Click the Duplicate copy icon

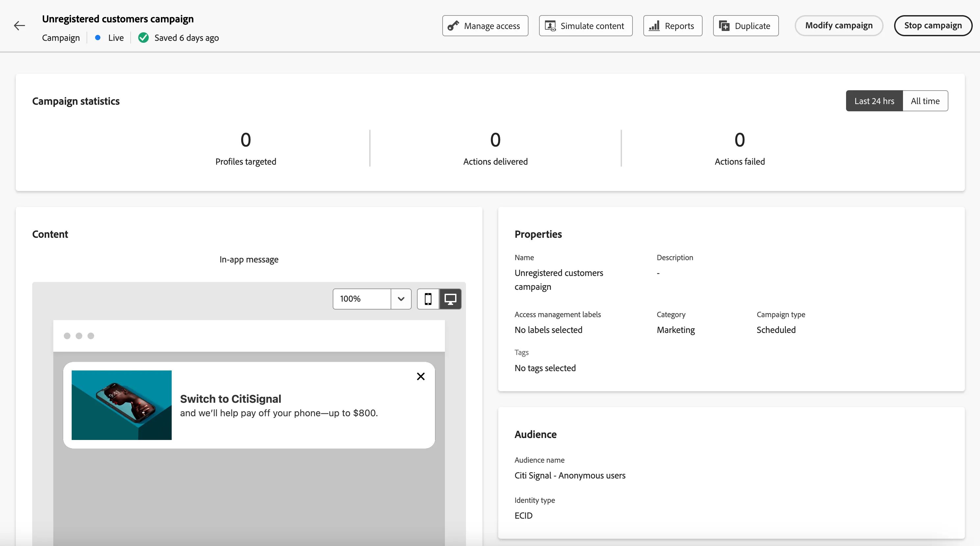point(724,26)
